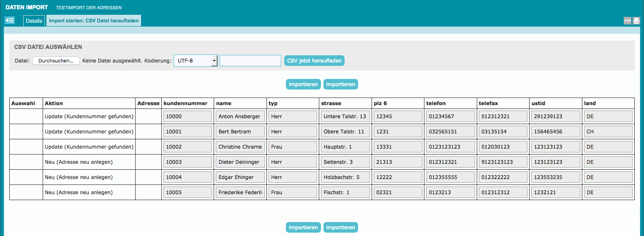
Task: Export the view with the TXT icon
Action: point(628,21)
